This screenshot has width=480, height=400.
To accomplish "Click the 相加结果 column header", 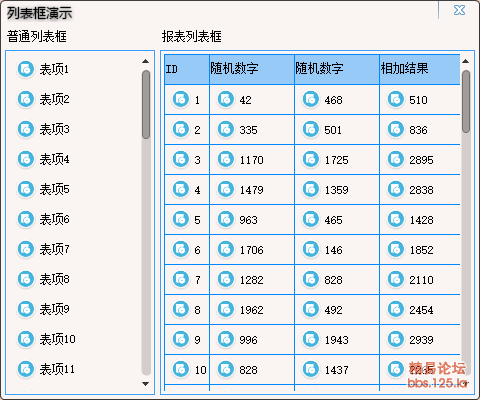I will (420, 69).
